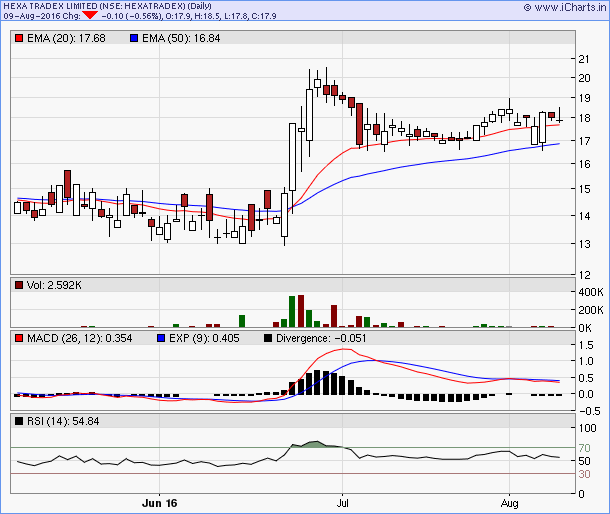This screenshot has width=610, height=514.
Task: Click the black Divergence legend swatch
Action: (x=268, y=338)
